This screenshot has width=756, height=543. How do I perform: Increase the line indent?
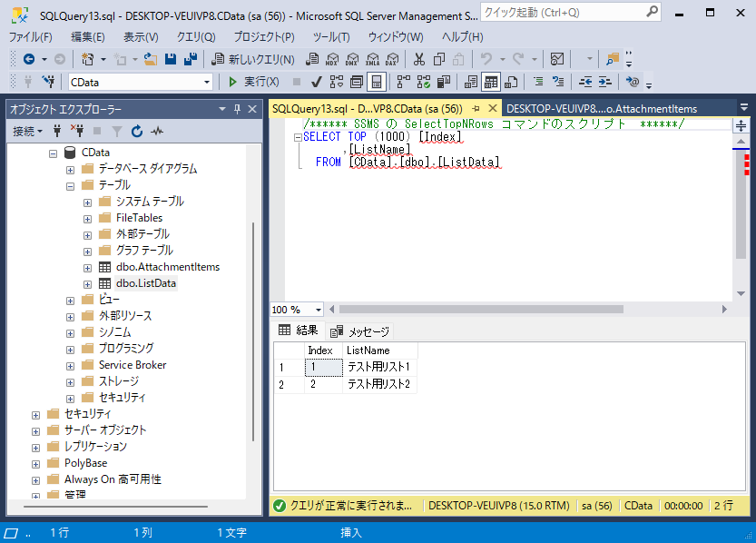click(x=605, y=82)
